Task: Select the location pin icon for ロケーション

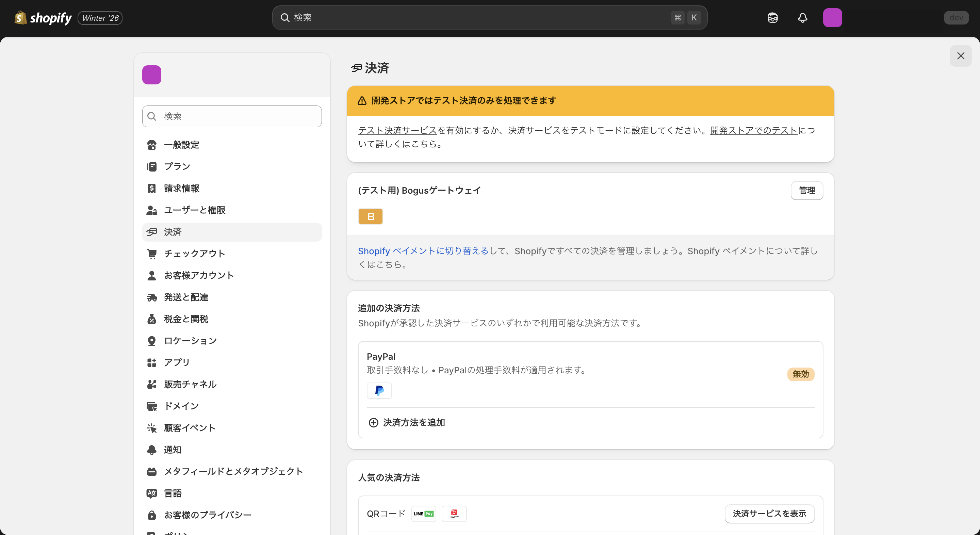Action: (x=152, y=341)
